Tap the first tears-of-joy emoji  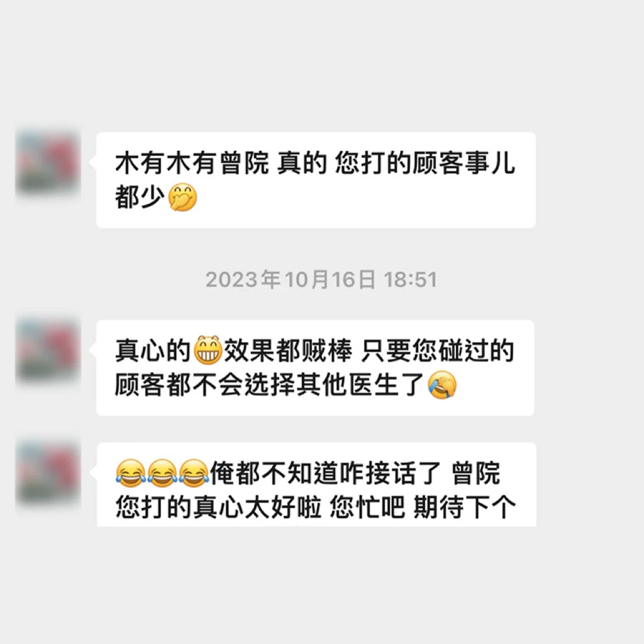click(x=131, y=473)
